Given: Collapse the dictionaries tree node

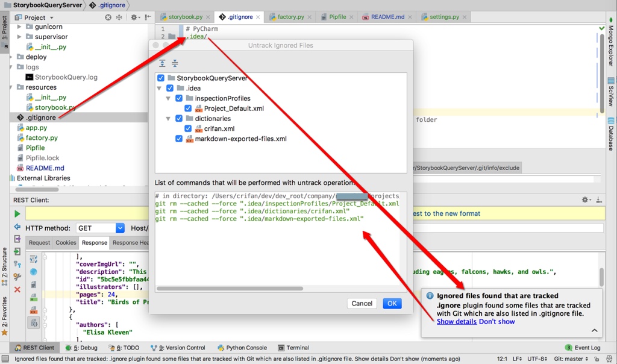Looking at the screenshot, I should point(168,119).
